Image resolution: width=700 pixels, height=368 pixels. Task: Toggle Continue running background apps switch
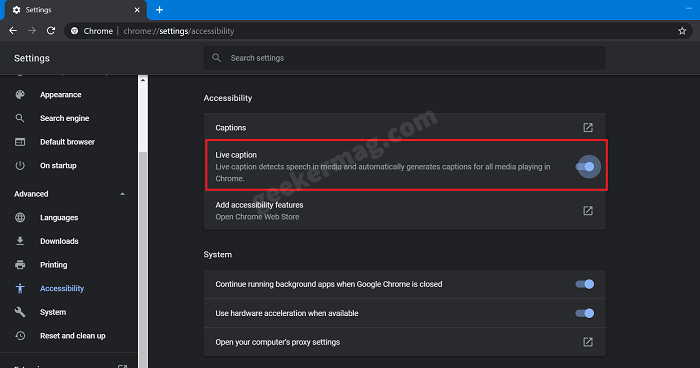[x=585, y=284]
